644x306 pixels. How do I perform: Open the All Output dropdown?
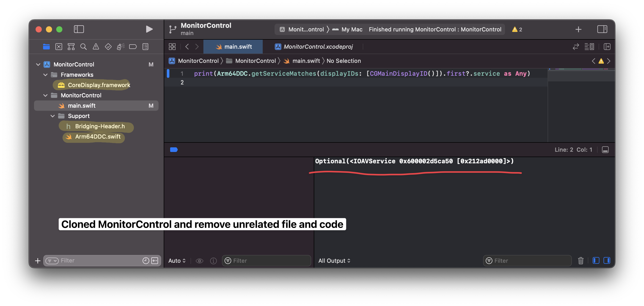334,260
